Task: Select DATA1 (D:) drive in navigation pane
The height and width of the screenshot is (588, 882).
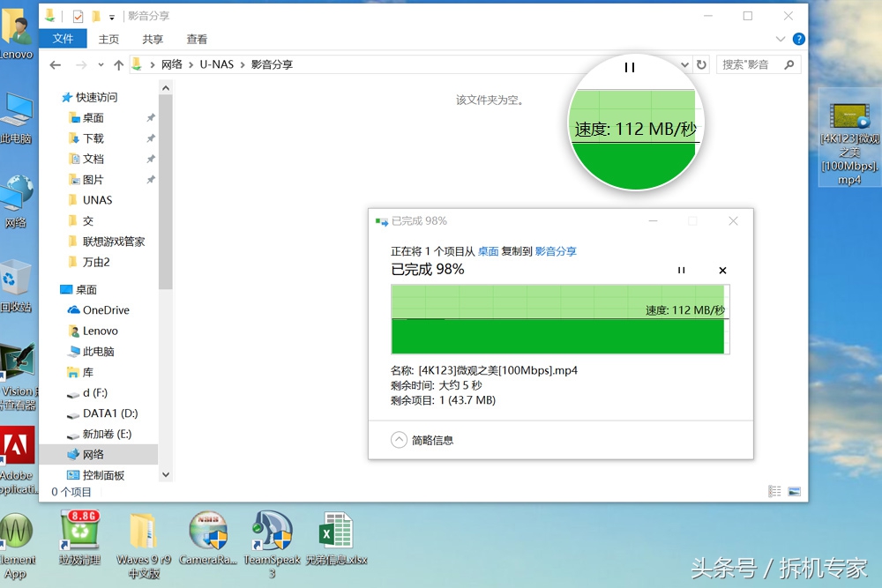Action: click(103, 413)
